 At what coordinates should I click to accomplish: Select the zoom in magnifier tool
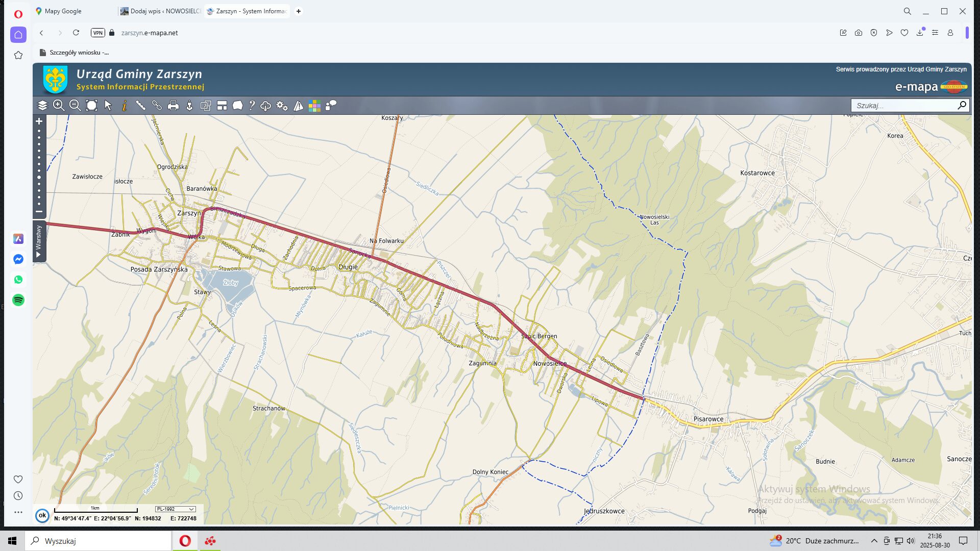click(x=59, y=106)
